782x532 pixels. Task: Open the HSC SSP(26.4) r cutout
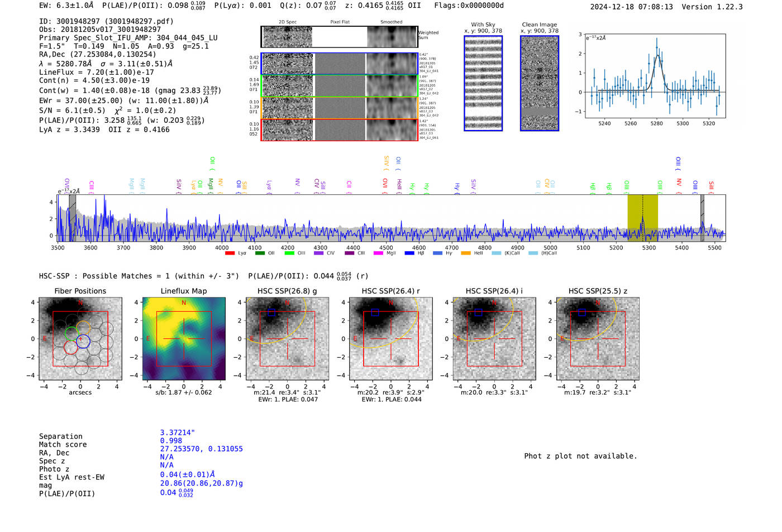click(391, 339)
